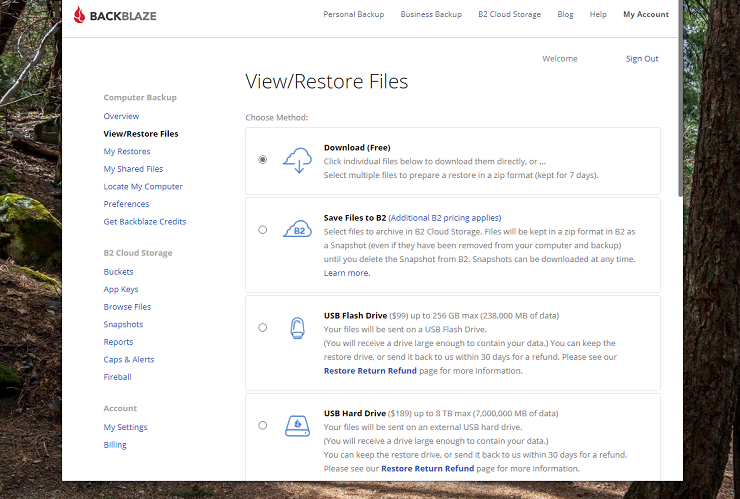Open My Settings in the sidebar
Image resolution: width=740 pixels, height=499 pixels.
click(x=125, y=427)
